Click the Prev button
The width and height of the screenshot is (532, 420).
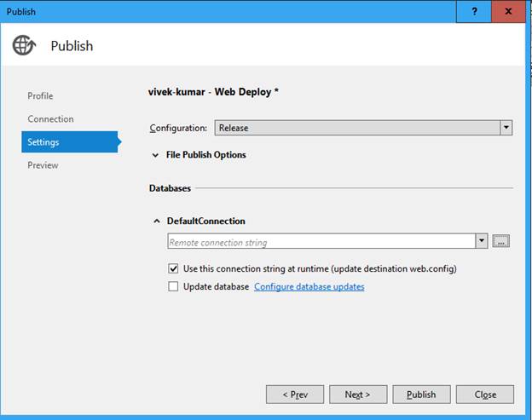(295, 394)
